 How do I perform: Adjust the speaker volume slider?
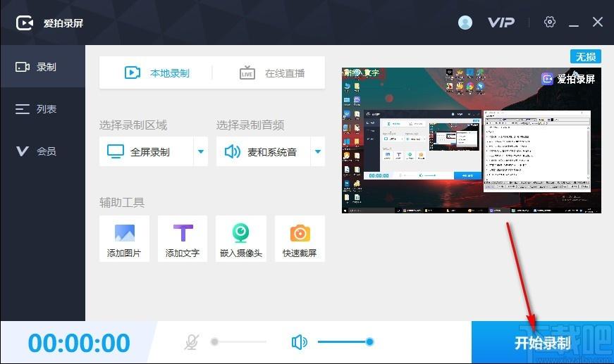click(345, 341)
